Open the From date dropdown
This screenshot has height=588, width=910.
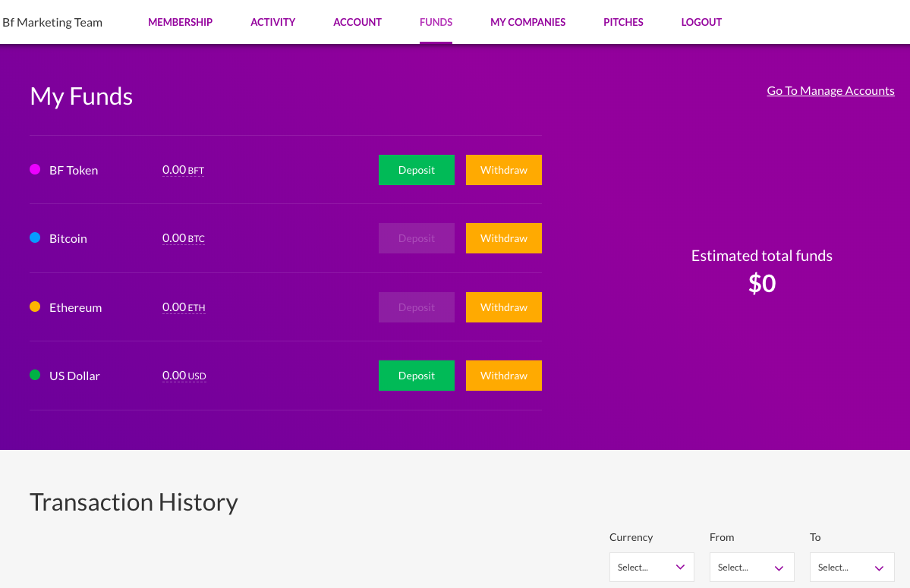click(x=751, y=567)
